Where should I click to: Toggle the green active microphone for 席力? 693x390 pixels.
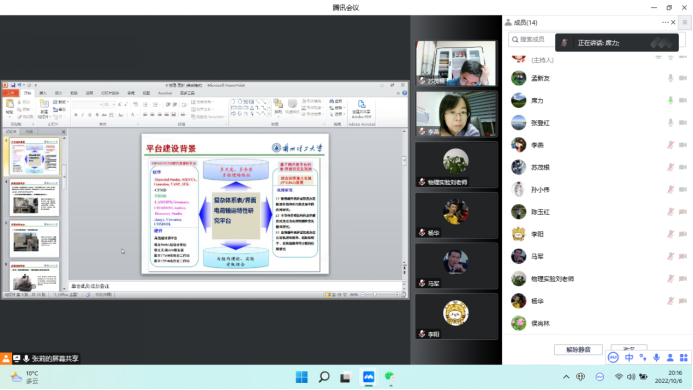pyautogui.click(x=670, y=100)
